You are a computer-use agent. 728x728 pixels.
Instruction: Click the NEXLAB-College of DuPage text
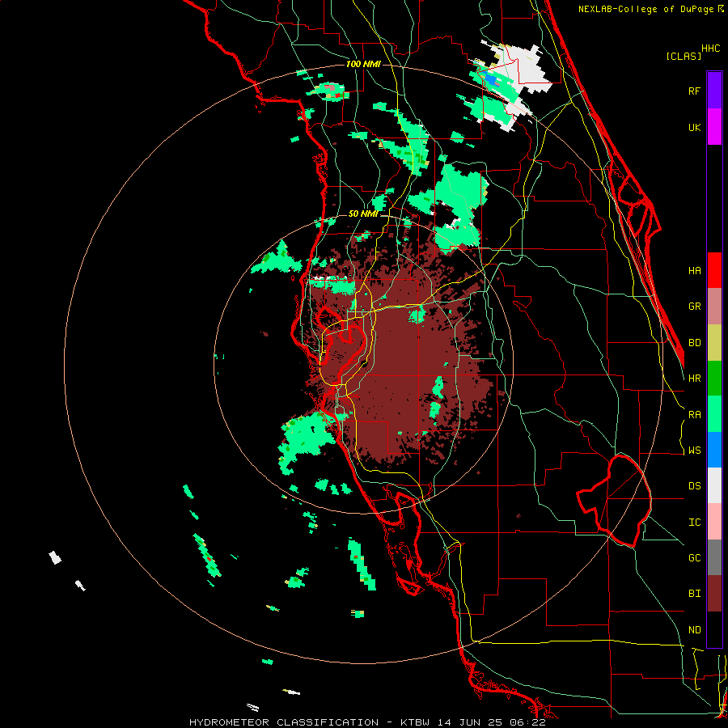[x=646, y=9]
